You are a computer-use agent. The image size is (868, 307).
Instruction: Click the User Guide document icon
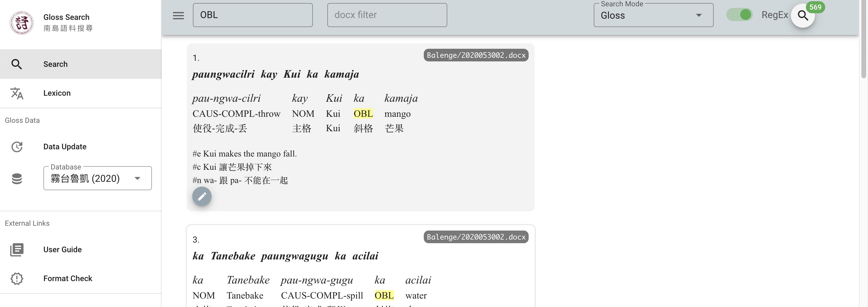pyautogui.click(x=17, y=250)
